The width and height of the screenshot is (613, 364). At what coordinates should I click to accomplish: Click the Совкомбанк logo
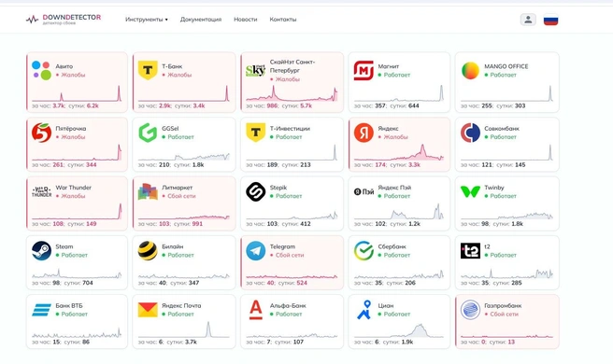(x=470, y=133)
